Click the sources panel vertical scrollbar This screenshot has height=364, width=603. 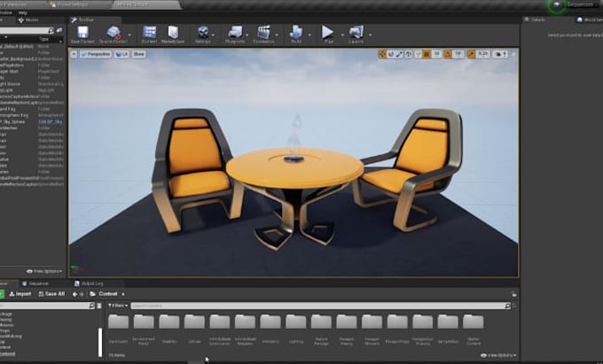pyautogui.click(x=100, y=341)
